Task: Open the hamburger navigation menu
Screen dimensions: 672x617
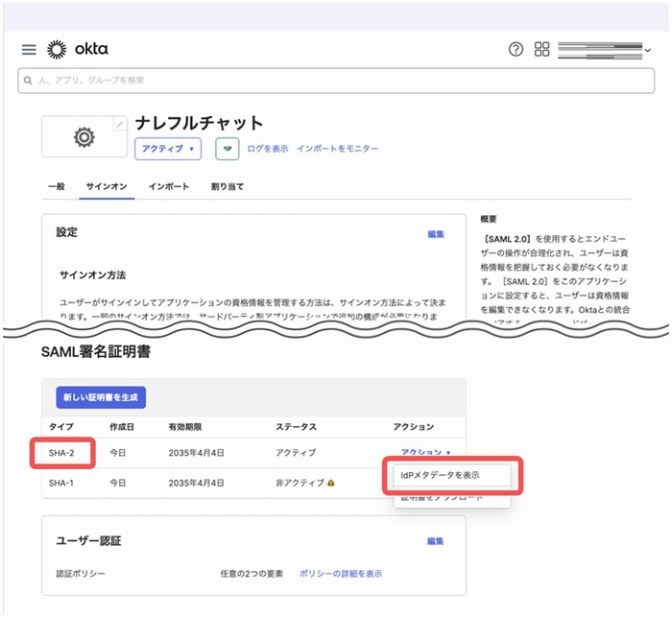Action: (29, 49)
